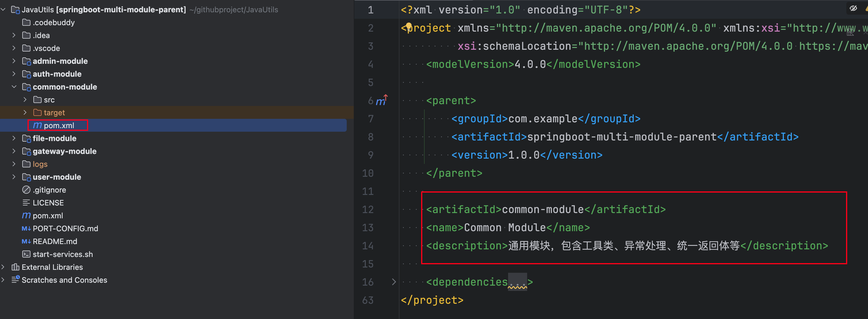Click the admin-module module folder icon

coord(26,61)
